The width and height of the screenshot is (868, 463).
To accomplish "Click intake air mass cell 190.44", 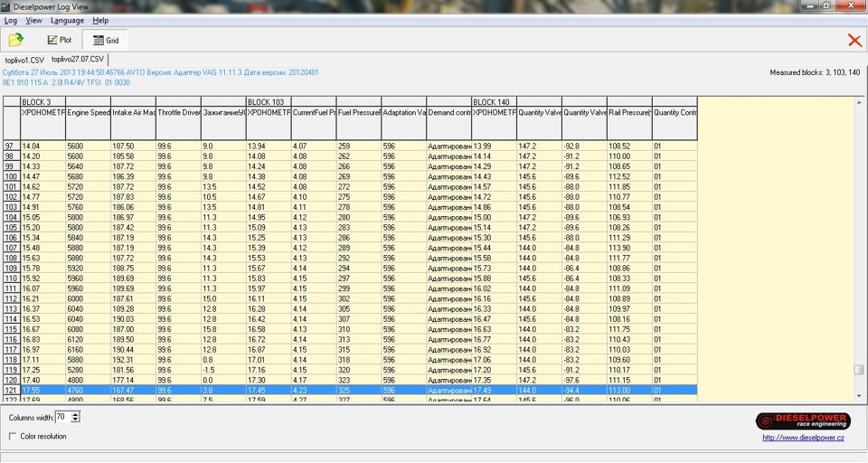I will pyautogui.click(x=134, y=349).
